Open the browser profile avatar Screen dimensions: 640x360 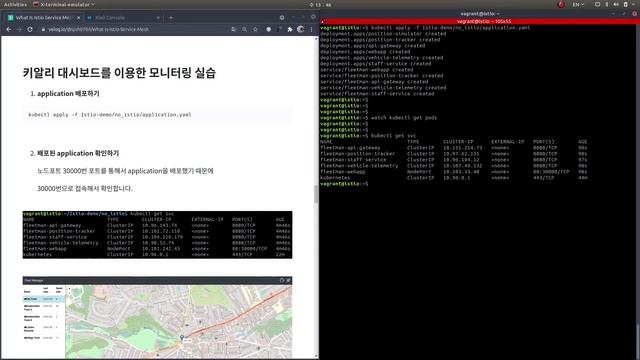tap(300, 29)
